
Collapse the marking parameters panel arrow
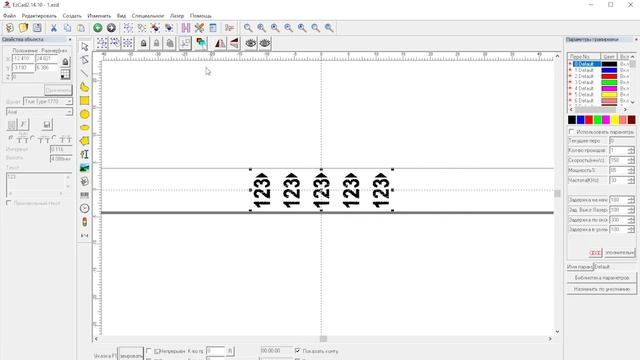[x=636, y=40]
